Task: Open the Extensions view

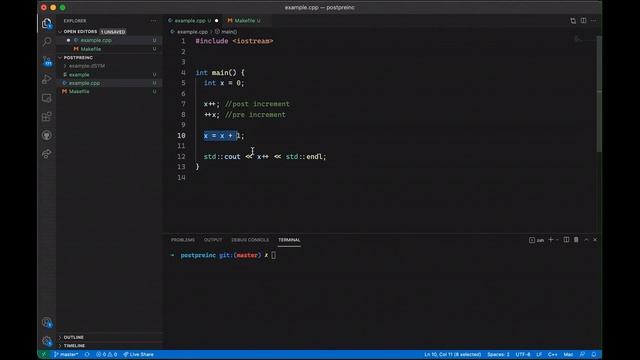Action: pyautogui.click(x=47, y=117)
